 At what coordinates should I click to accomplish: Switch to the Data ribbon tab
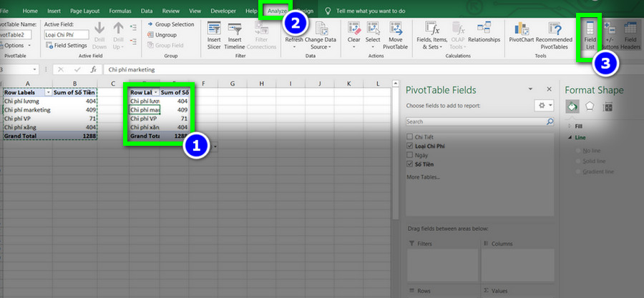(x=147, y=11)
